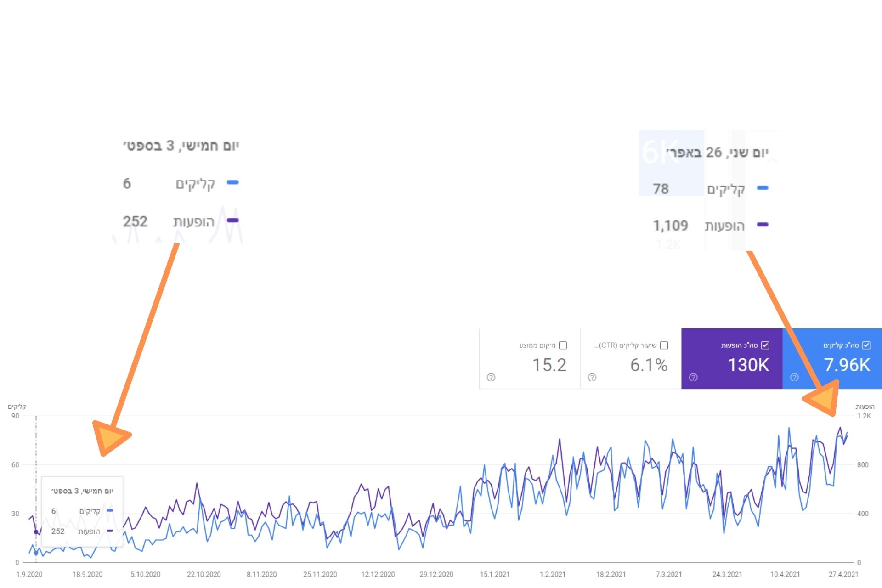Click the 15.1.2021 date label on chart axis
Viewport: 882px width, 588px height.
point(495,574)
